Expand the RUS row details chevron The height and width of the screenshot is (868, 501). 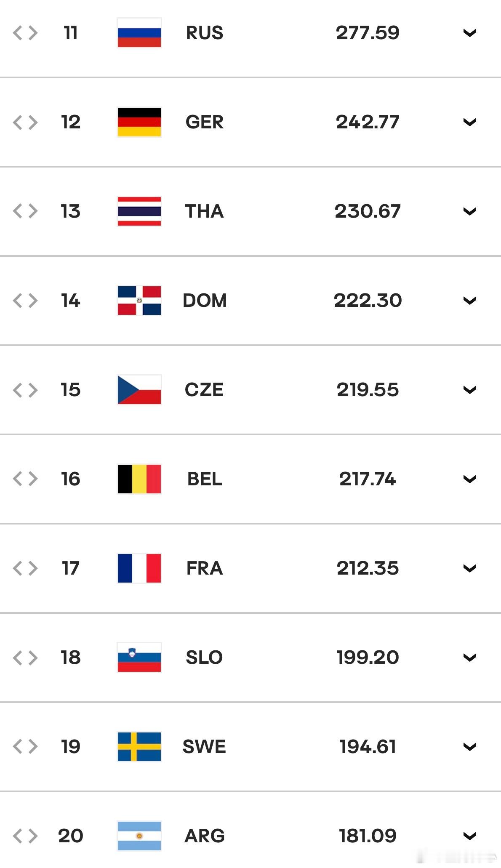pyautogui.click(x=469, y=33)
